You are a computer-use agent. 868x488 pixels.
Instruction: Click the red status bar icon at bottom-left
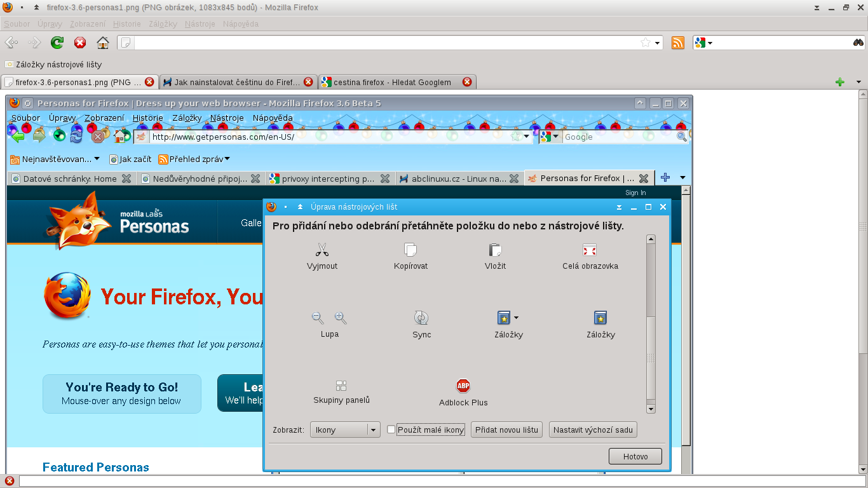[x=10, y=481]
